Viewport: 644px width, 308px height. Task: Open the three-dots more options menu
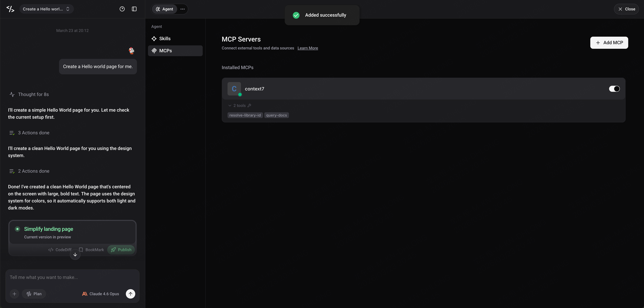coord(183,9)
